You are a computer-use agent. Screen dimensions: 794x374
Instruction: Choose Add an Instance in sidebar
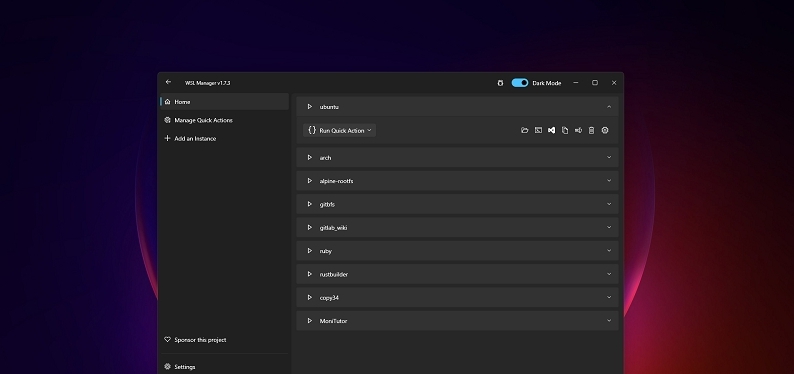224,139
